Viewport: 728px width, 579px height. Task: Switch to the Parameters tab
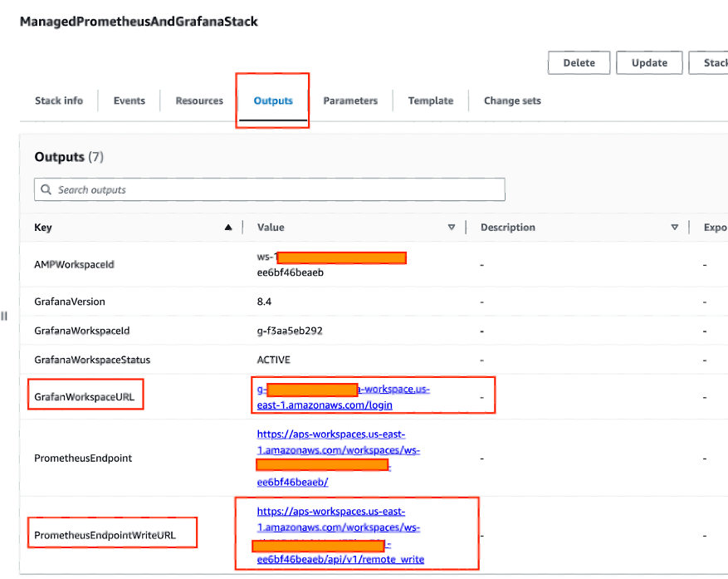350,100
